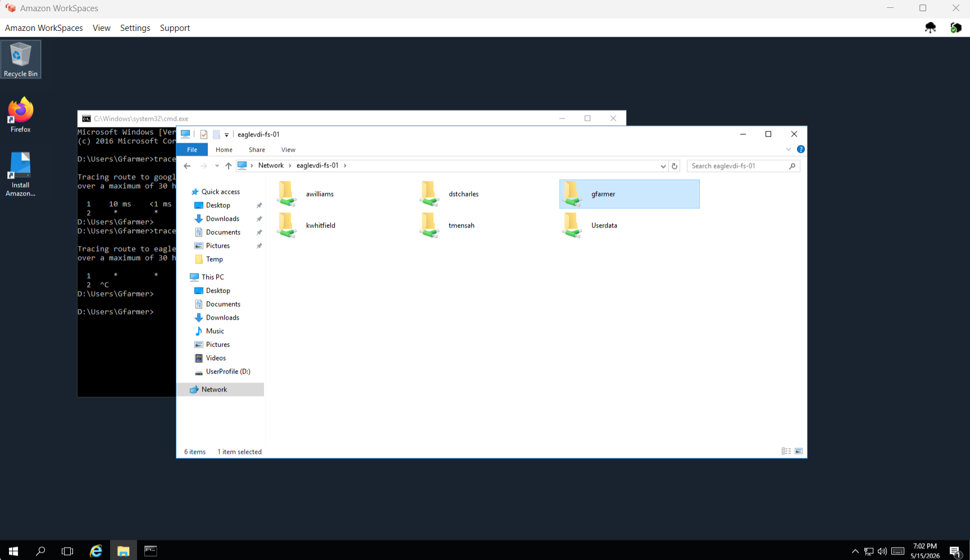Image resolution: width=970 pixels, height=560 pixels.
Task: Show hidden system tray icons
Action: (x=855, y=551)
